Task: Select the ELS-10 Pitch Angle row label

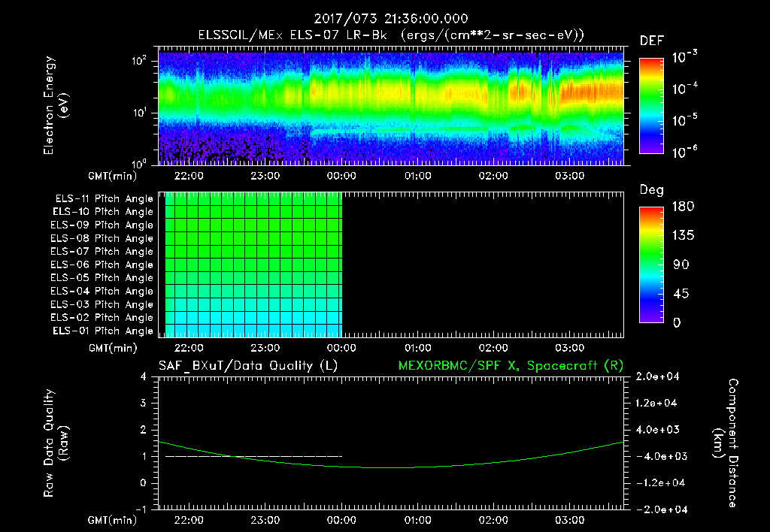Action: click(103, 212)
